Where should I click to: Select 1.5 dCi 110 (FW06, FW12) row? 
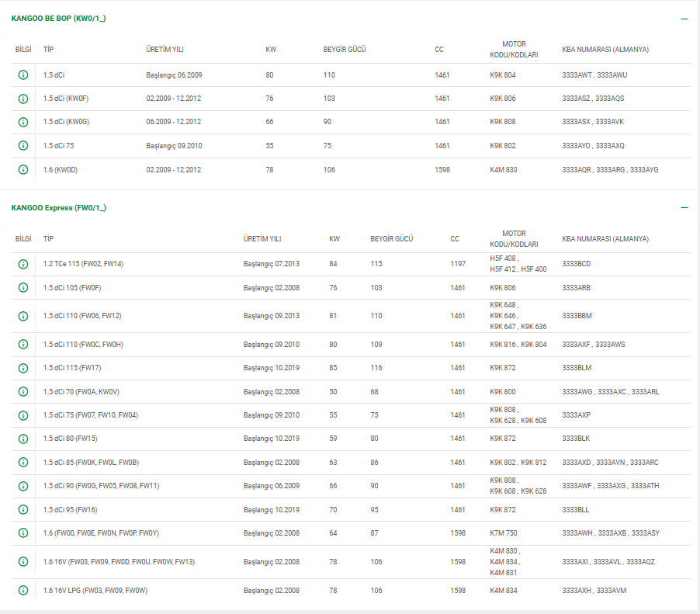click(x=82, y=316)
